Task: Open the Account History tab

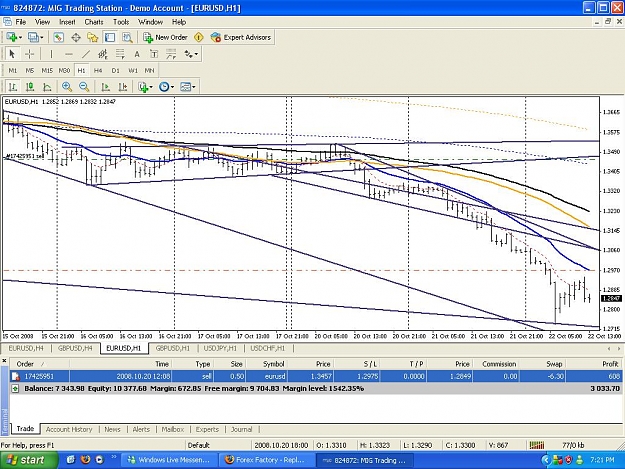Action: click(x=69, y=429)
